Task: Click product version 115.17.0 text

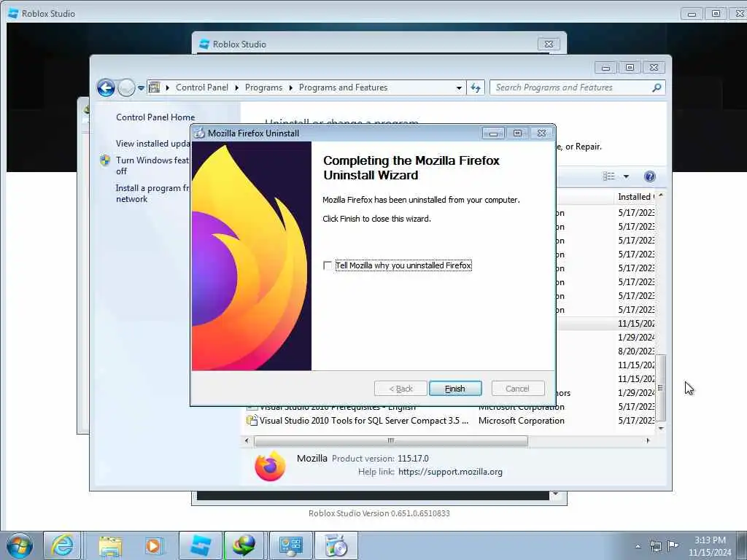Action: tap(413, 459)
